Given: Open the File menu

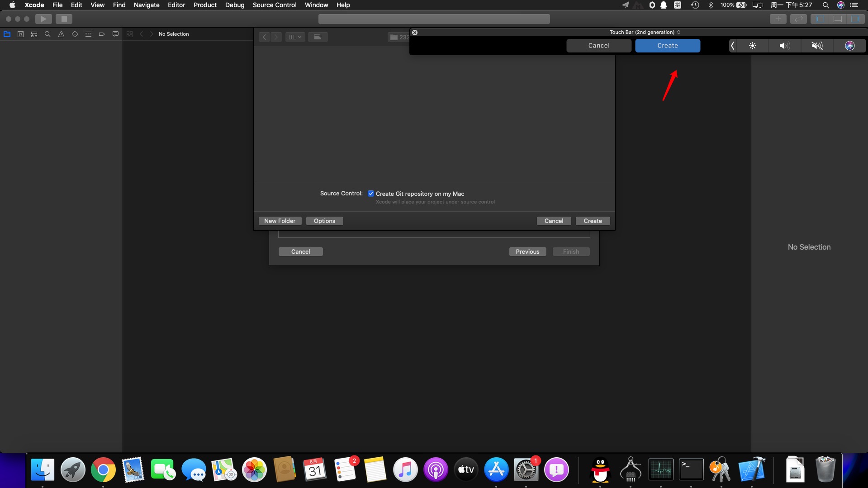Looking at the screenshot, I should [x=57, y=5].
